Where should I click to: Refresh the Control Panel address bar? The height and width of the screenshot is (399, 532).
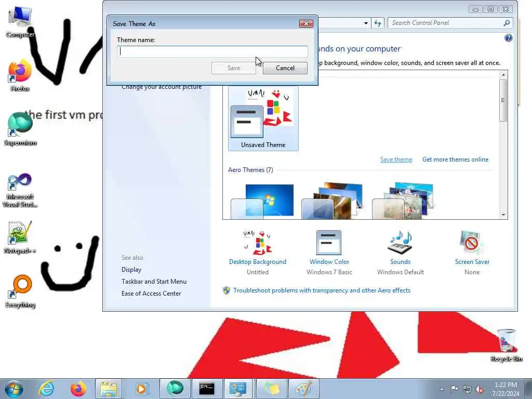point(378,23)
